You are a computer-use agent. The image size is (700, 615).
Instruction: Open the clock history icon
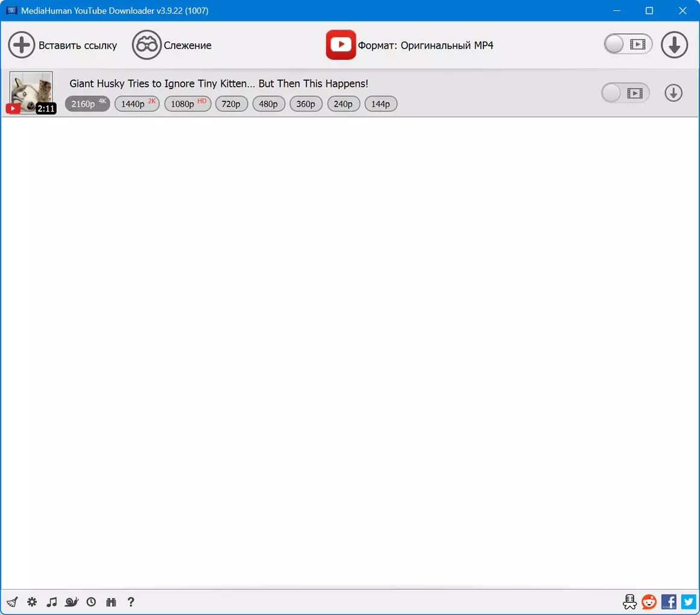coord(91,602)
